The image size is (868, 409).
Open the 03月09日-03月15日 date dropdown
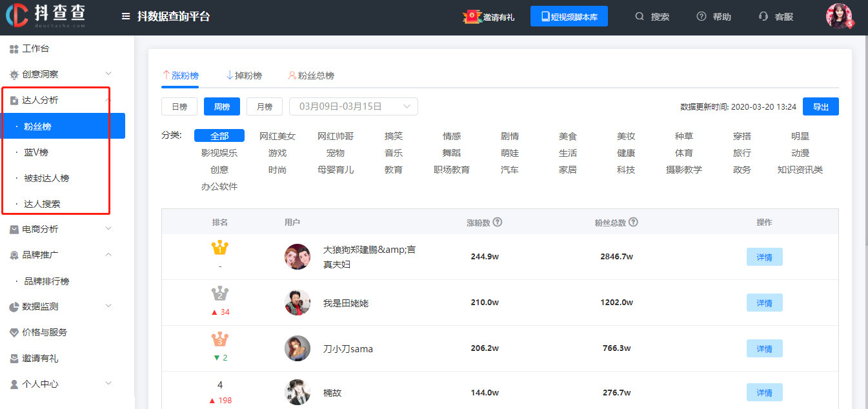pyautogui.click(x=354, y=106)
